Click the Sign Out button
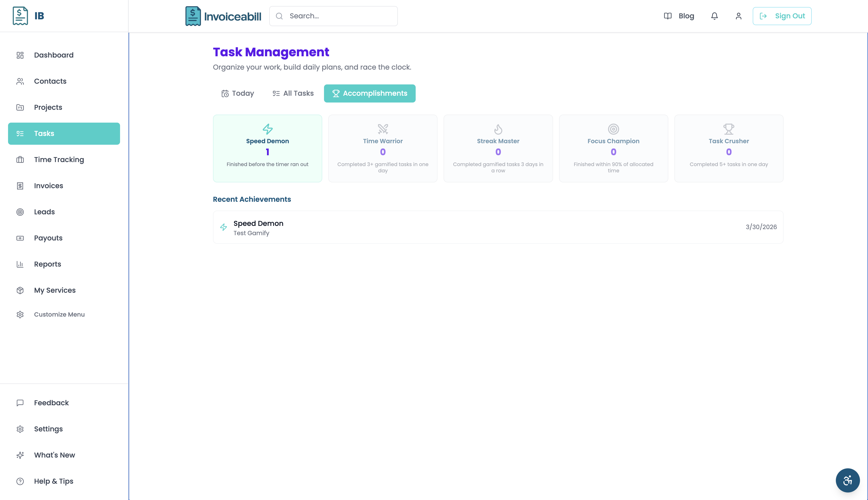 pos(782,16)
